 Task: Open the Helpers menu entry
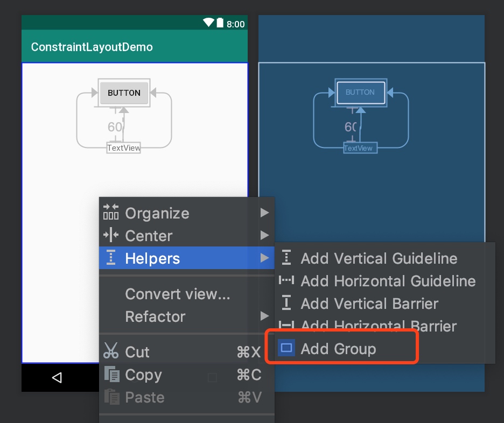tap(187, 258)
